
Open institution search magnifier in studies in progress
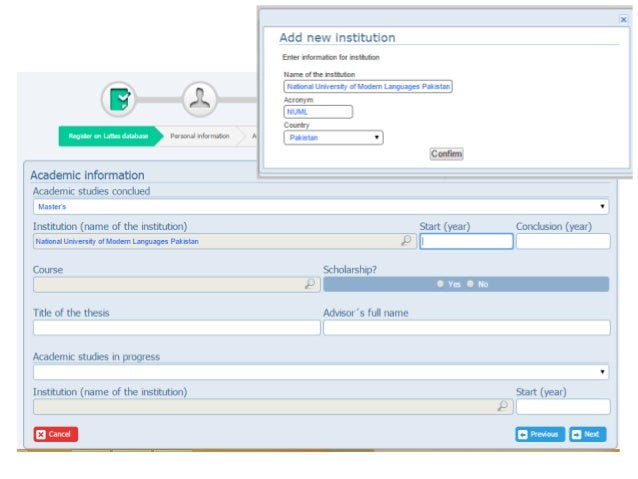pos(503,406)
